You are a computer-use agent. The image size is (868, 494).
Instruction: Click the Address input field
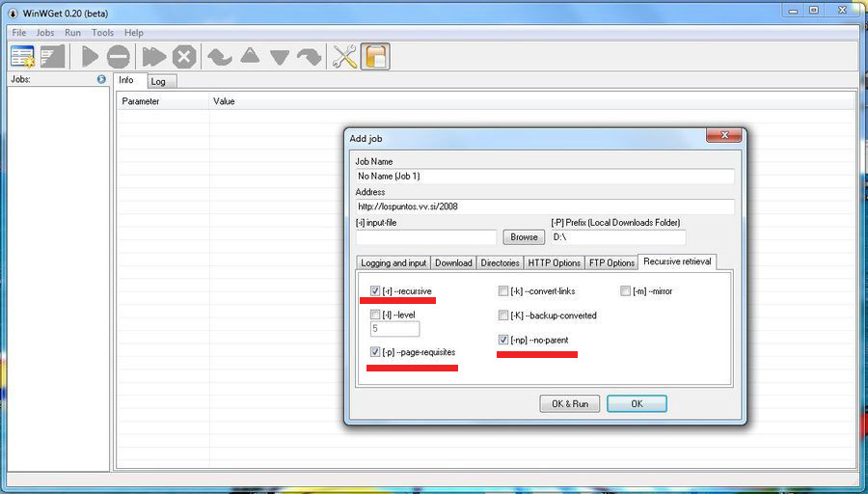(x=545, y=206)
